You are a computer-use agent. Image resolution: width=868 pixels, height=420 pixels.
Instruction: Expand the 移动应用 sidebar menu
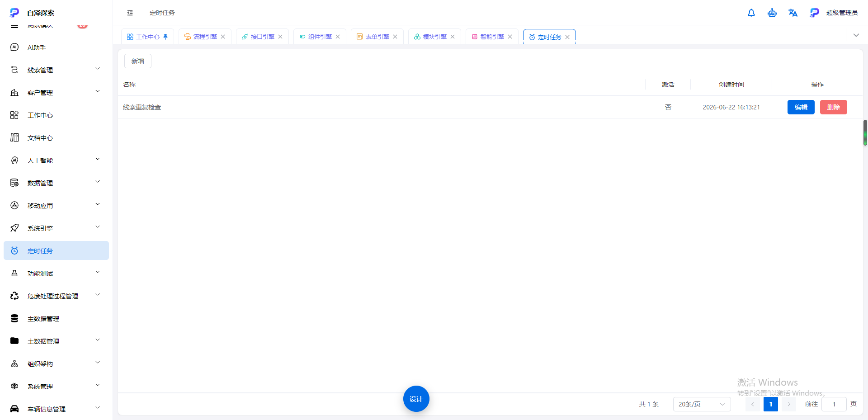click(x=56, y=206)
